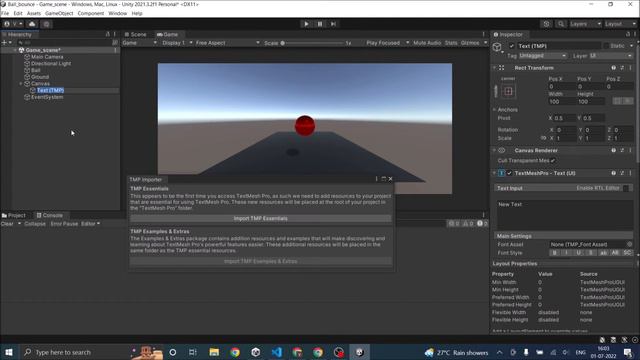Viewport: 640px width, 360px height.
Task: Open Canvas Renderer more options menu
Action: (631, 150)
